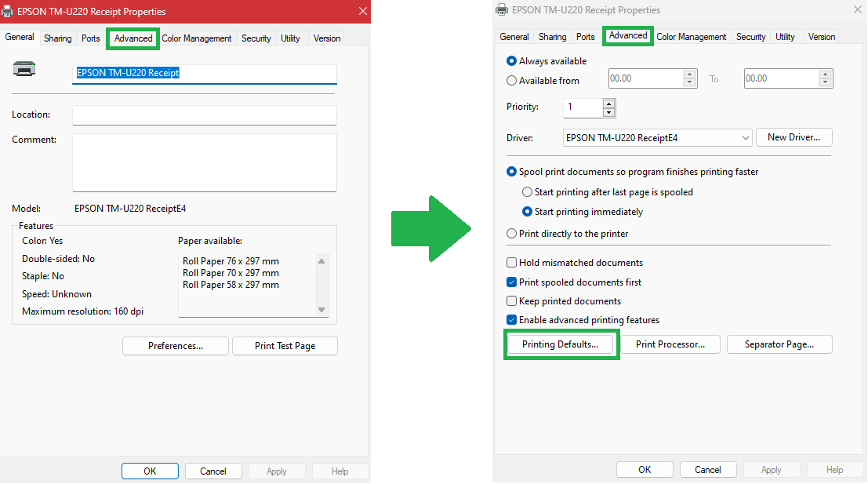Click the printer icon in the left window's title bar
868x484 pixels.
tap(7, 11)
